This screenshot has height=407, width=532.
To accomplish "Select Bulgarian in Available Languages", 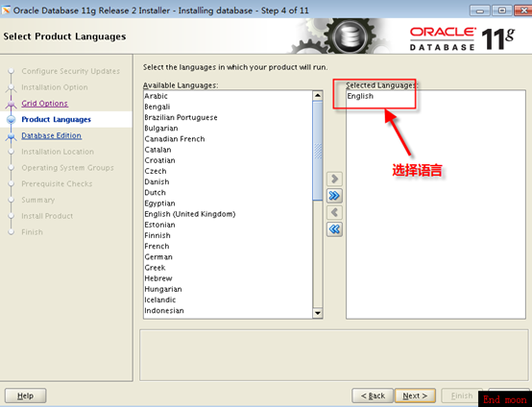I will pos(228,129).
